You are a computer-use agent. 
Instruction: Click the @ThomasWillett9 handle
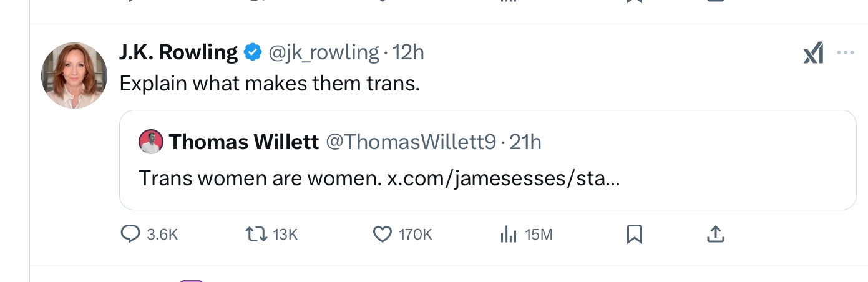(411, 142)
